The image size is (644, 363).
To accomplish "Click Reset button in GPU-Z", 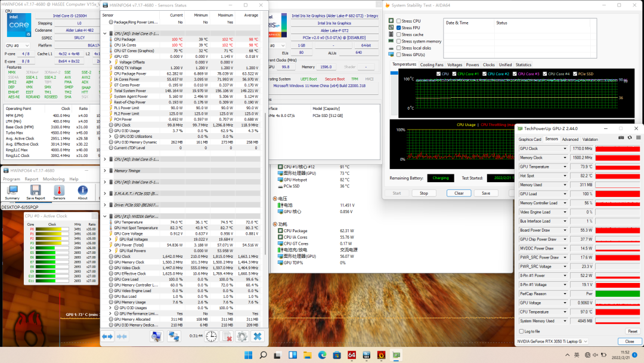I will pyautogui.click(x=633, y=331).
